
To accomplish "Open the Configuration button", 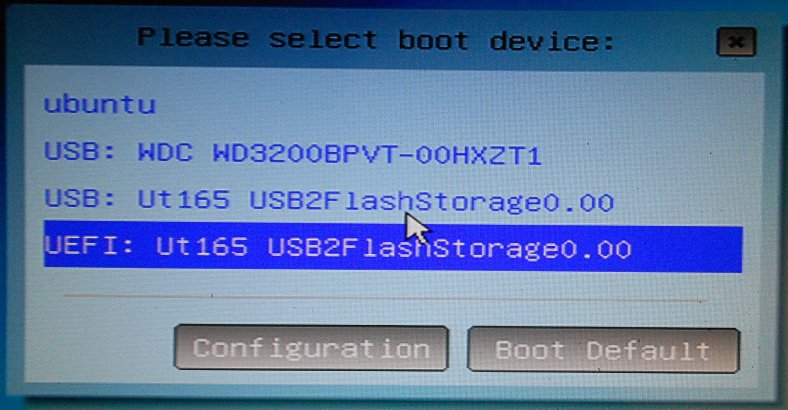I will pyautogui.click(x=311, y=348).
